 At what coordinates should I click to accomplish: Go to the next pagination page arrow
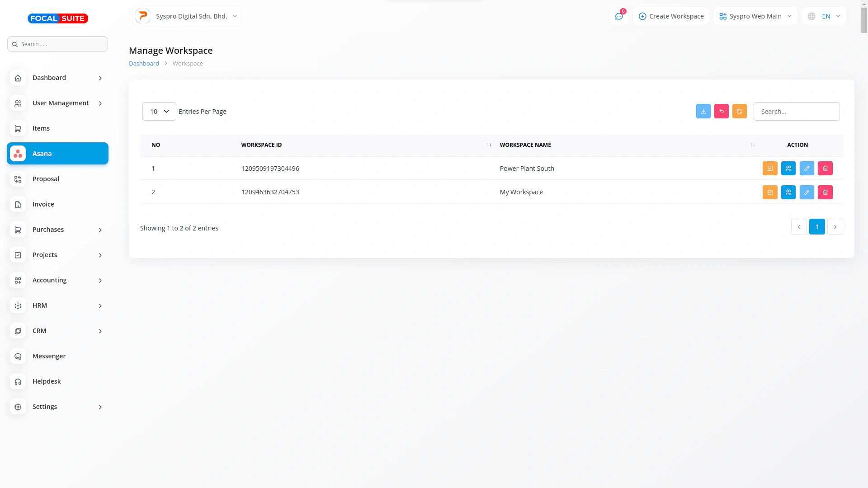(835, 227)
